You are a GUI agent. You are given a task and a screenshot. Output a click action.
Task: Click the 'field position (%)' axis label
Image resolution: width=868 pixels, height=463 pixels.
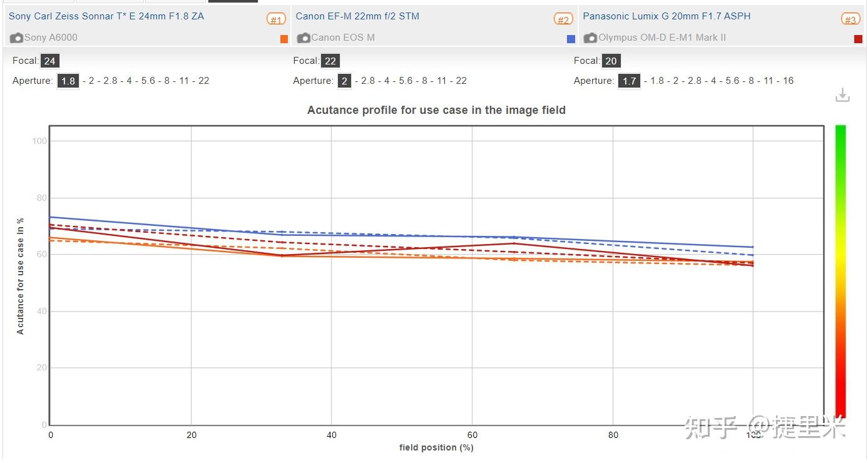436,447
